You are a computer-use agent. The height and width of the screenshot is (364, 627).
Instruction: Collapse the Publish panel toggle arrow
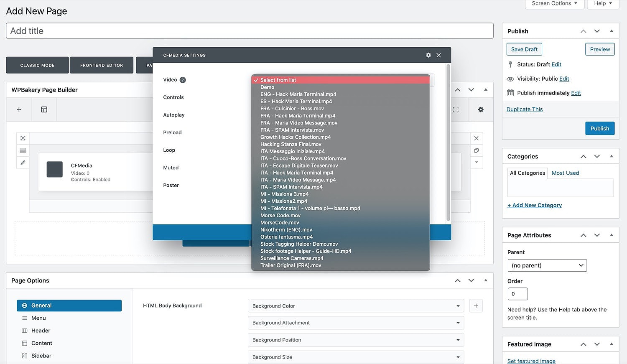coord(612,31)
